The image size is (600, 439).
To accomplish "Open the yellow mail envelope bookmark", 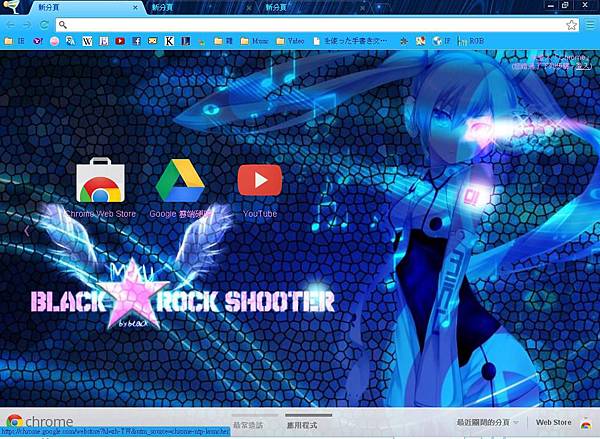I will (153, 41).
